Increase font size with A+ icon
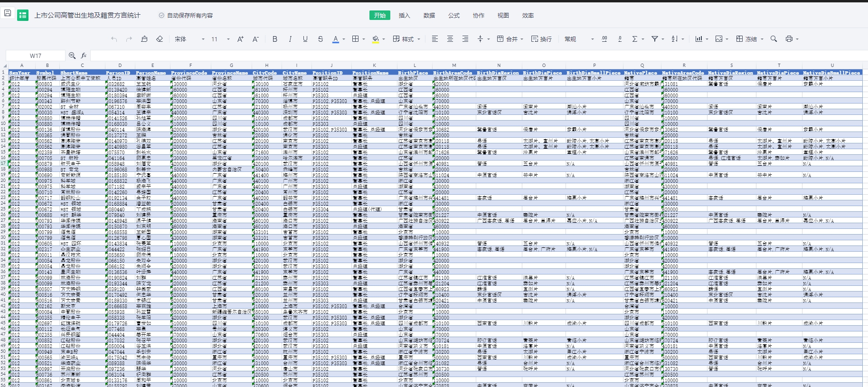Screen dimensions: 868x387 240,39
